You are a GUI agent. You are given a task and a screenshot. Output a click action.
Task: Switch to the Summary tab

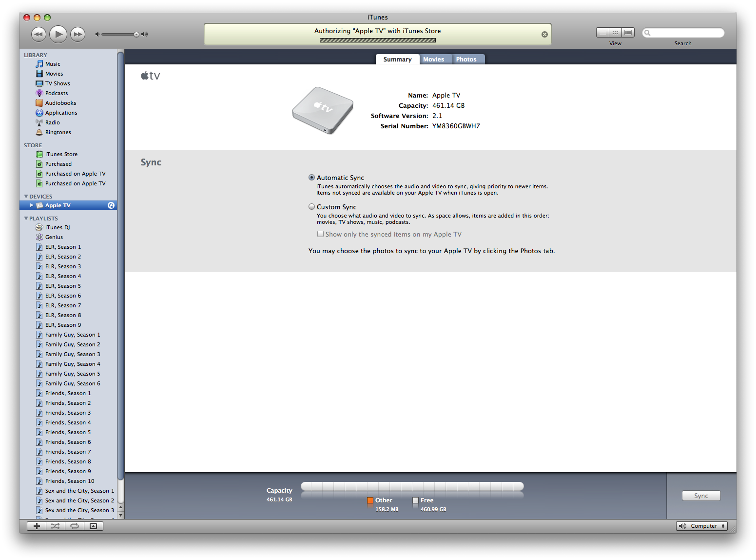coord(397,59)
